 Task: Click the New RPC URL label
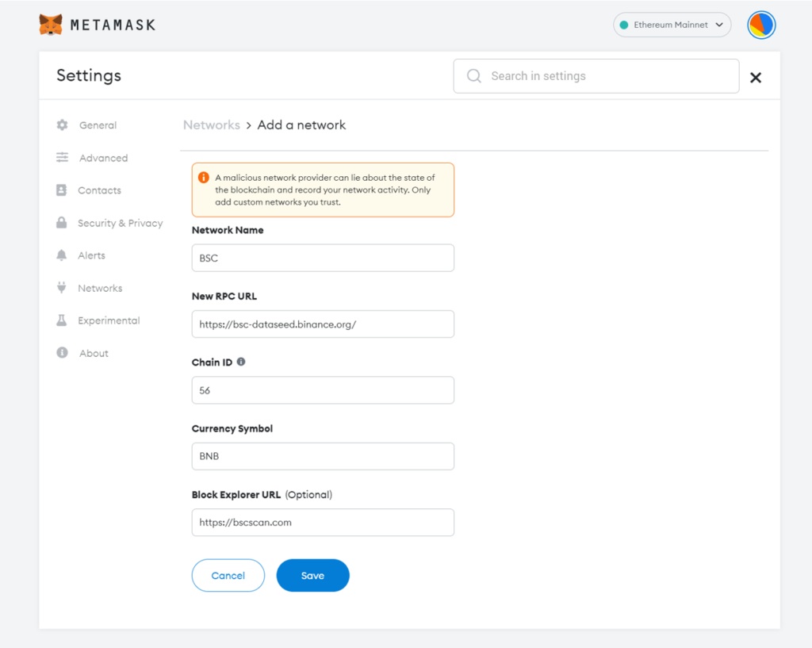click(224, 297)
